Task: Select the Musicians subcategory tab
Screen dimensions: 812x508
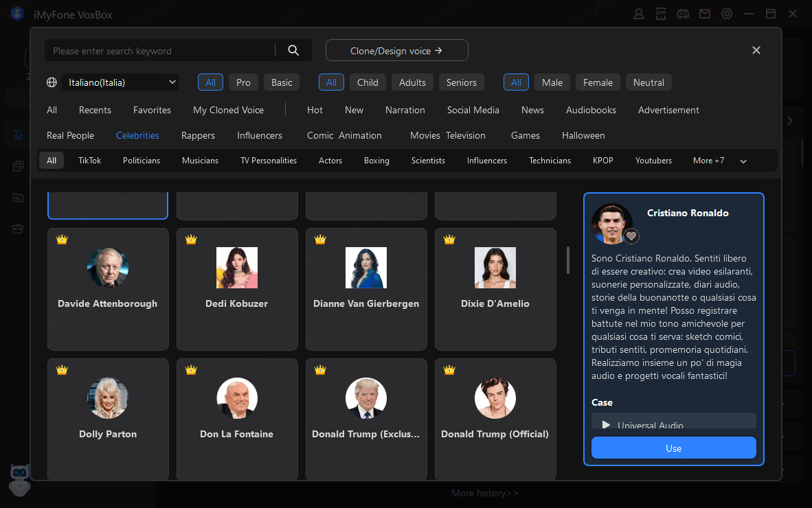Action: [200, 161]
